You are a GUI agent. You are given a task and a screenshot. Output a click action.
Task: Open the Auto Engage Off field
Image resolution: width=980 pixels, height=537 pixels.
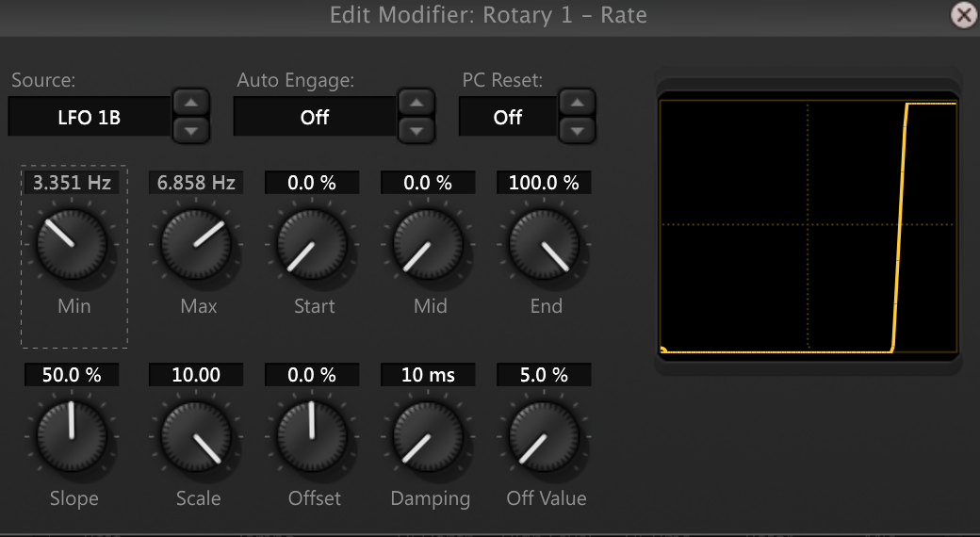[314, 117]
